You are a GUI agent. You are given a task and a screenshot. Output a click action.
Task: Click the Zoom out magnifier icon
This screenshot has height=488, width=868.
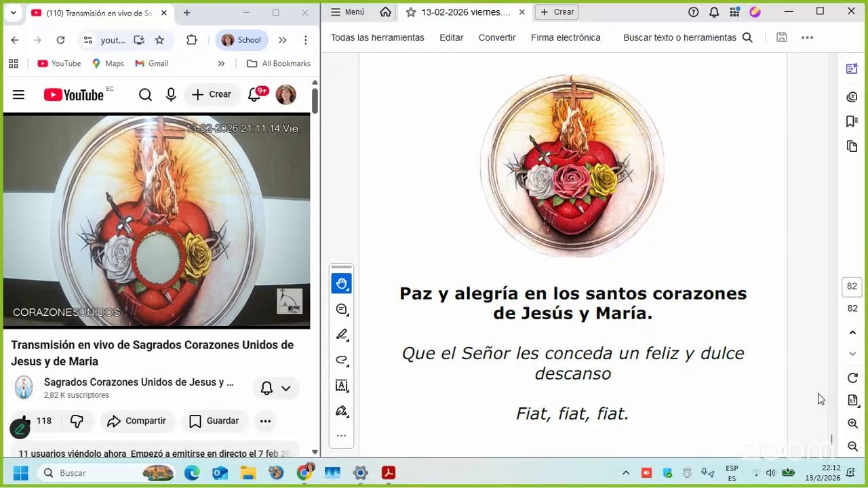point(853,446)
